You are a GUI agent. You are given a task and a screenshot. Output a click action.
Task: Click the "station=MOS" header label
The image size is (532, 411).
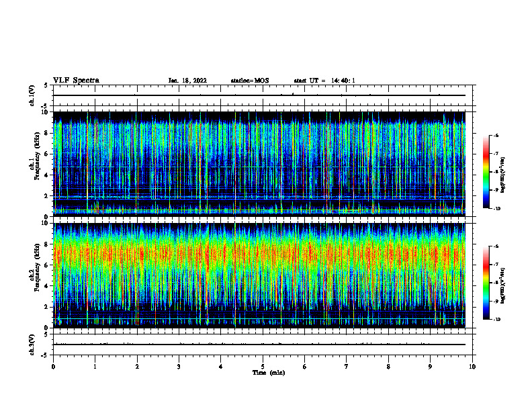click(250, 81)
